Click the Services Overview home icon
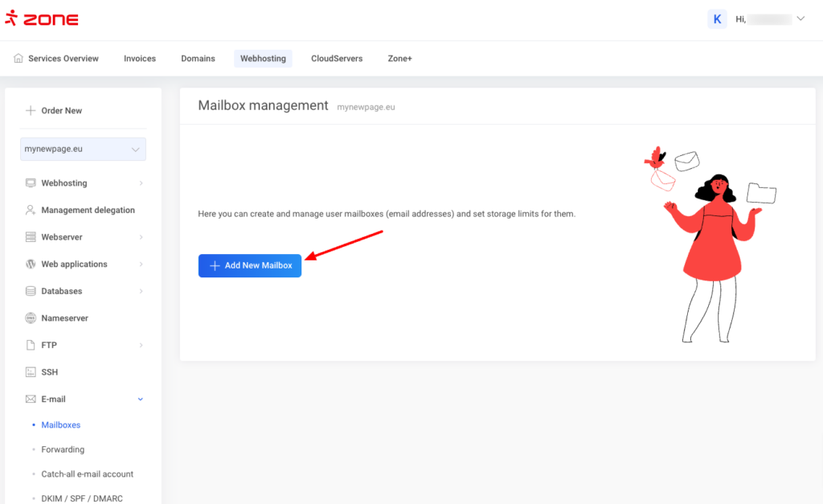Viewport: 823px width, 504px height. (18, 58)
